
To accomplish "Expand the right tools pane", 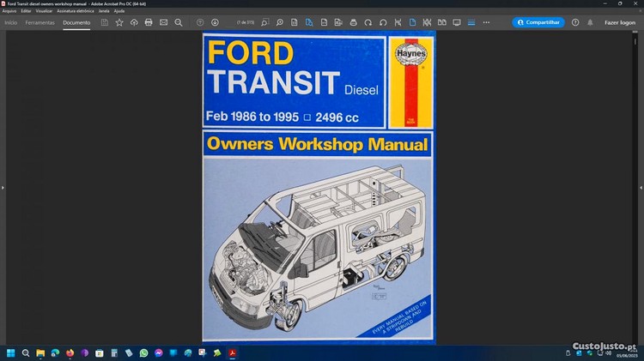I will (641, 187).
